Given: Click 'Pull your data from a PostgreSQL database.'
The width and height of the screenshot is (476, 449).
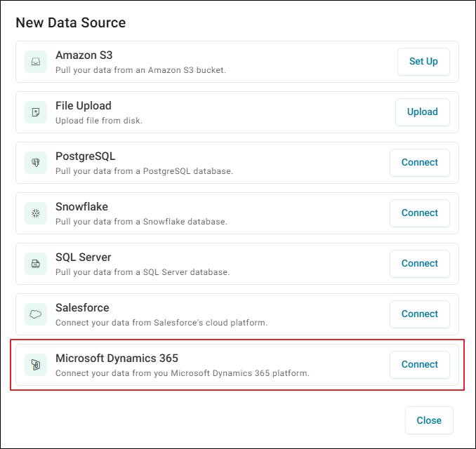Looking at the screenshot, I should 144,171.
